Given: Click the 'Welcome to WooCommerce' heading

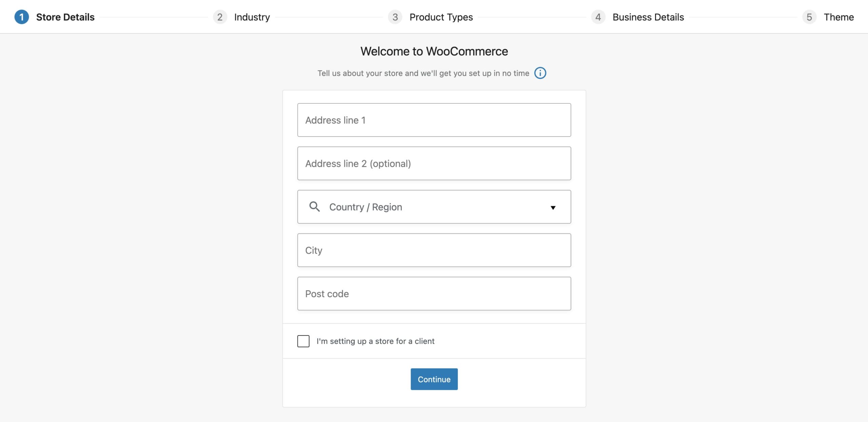Looking at the screenshot, I should click(434, 51).
